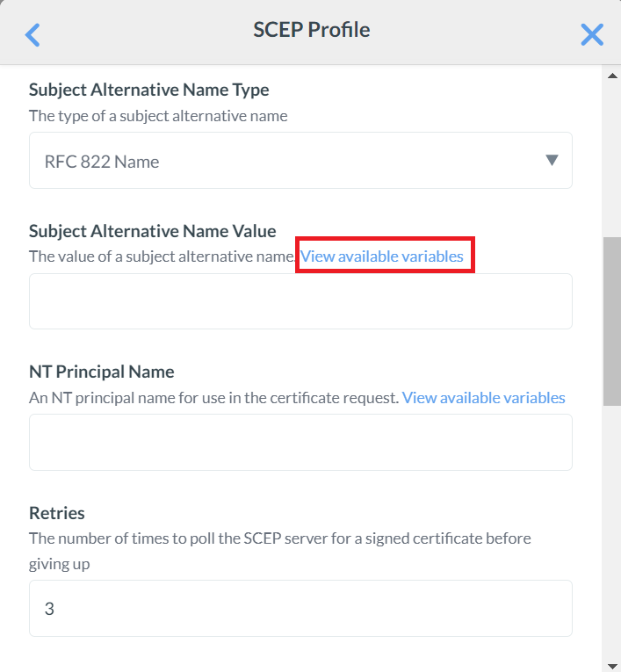
Task: Open the Subject Alternative Name Type dropdown
Action: (300, 161)
